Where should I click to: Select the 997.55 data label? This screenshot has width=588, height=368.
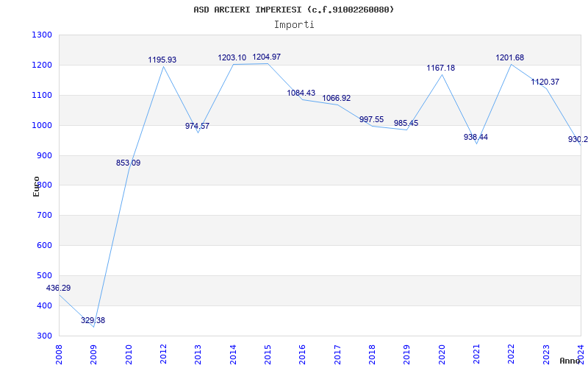click(371, 119)
